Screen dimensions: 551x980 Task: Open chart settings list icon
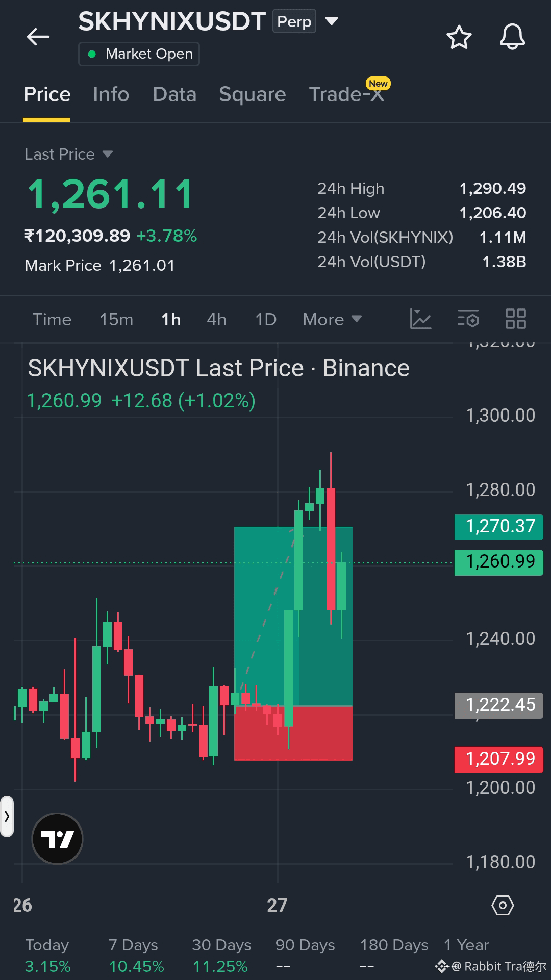point(468,319)
